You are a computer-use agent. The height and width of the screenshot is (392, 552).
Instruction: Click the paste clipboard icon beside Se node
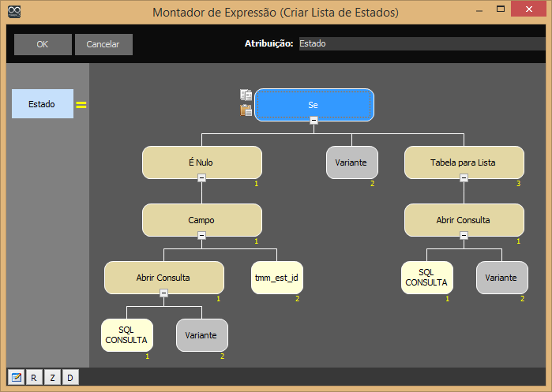246,111
